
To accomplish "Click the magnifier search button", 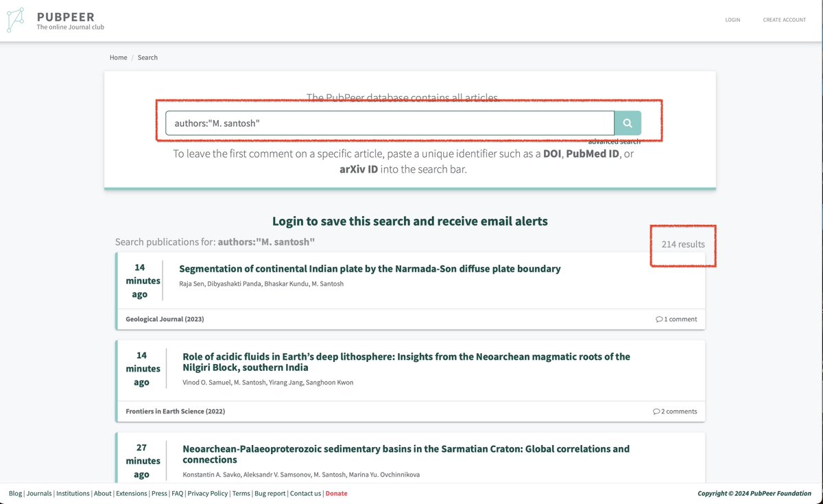I will coord(628,123).
